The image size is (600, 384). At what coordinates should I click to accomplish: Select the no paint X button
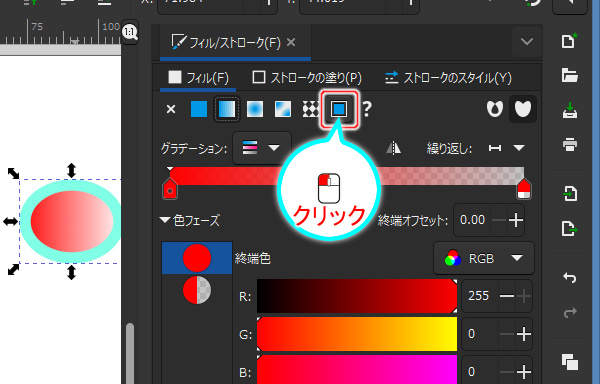click(171, 109)
